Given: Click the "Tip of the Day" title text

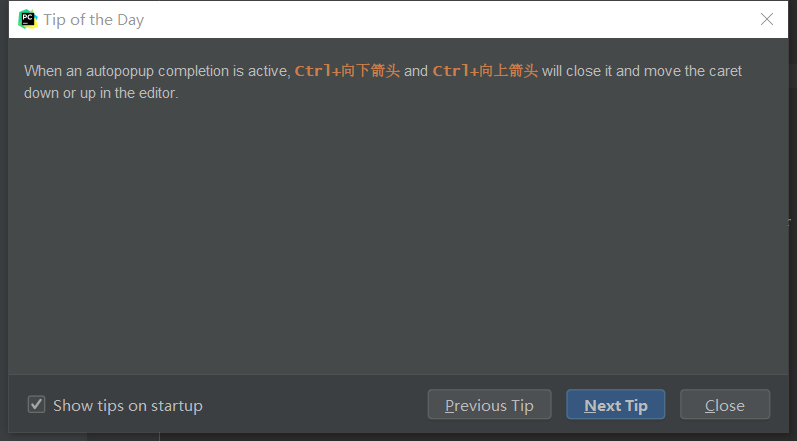Looking at the screenshot, I should click(94, 19).
